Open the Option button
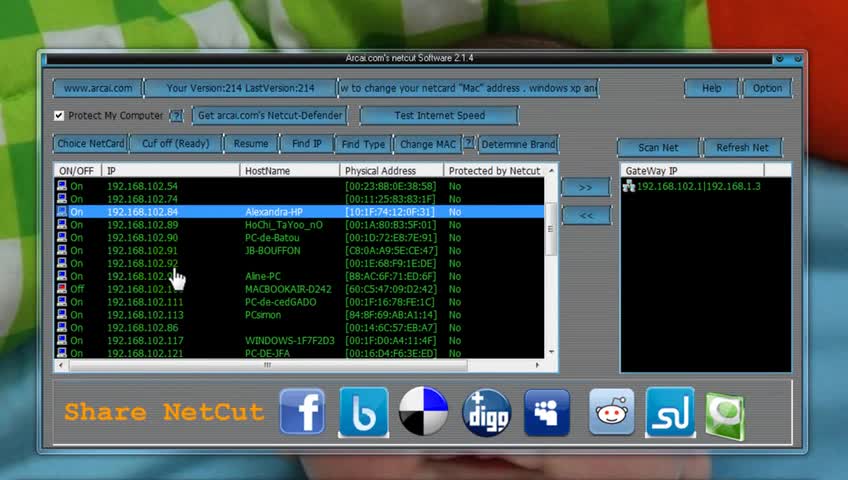Image resolution: width=848 pixels, height=480 pixels. tap(767, 88)
